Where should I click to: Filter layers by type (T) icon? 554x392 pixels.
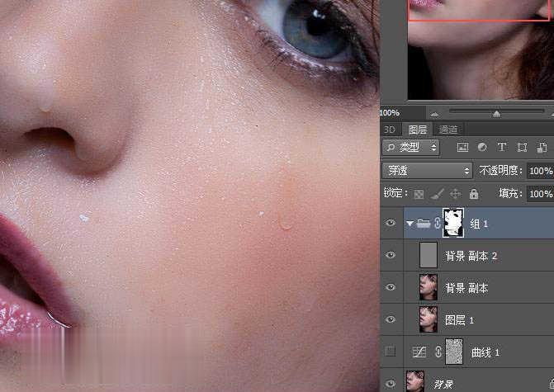(502, 147)
